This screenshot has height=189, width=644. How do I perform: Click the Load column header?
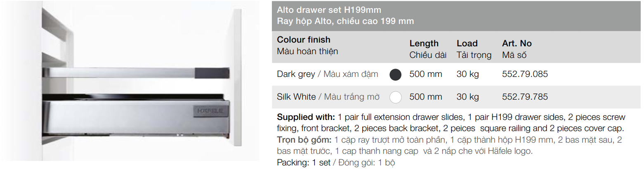[467, 43]
